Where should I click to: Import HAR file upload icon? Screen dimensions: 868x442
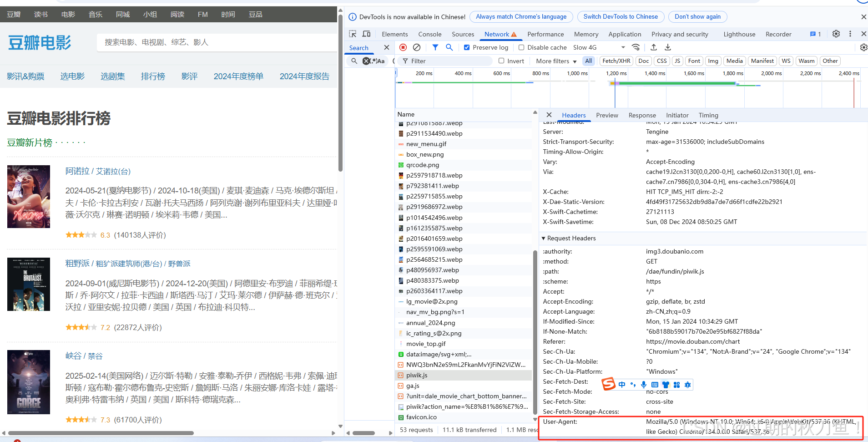654,47
